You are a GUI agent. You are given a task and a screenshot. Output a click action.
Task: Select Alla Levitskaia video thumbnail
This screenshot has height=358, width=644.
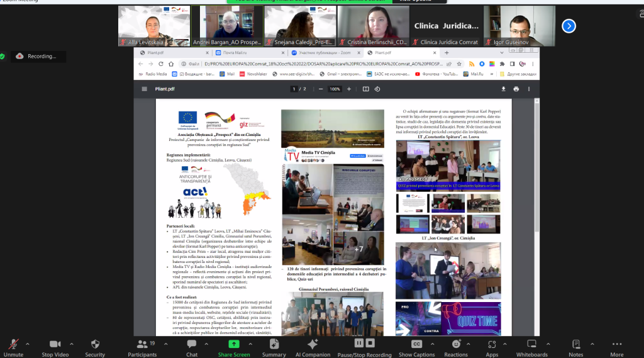pos(154,26)
